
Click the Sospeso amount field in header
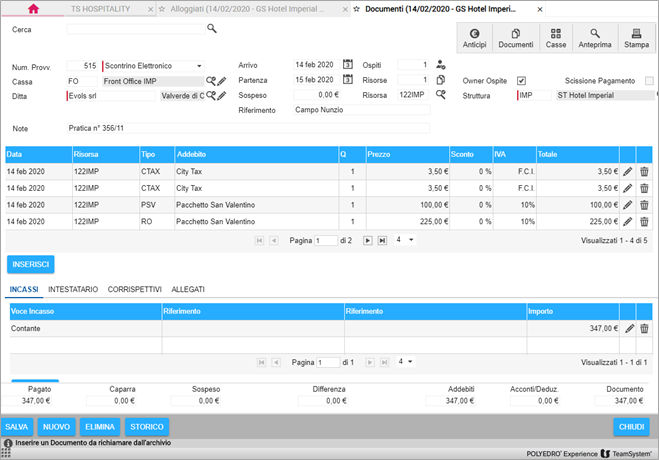pos(317,95)
